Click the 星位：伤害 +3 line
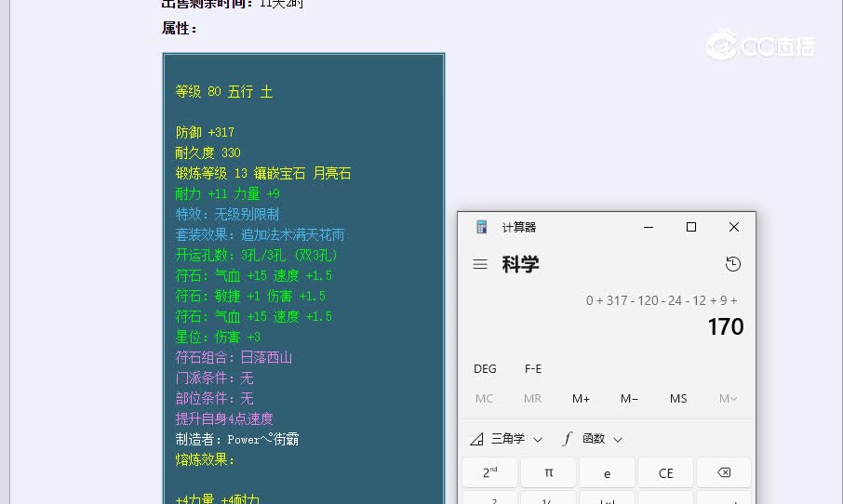The image size is (843, 504). 218,337
